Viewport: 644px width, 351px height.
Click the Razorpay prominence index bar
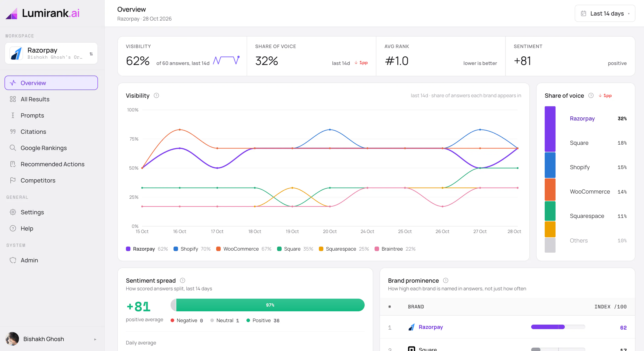[x=558, y=327]
